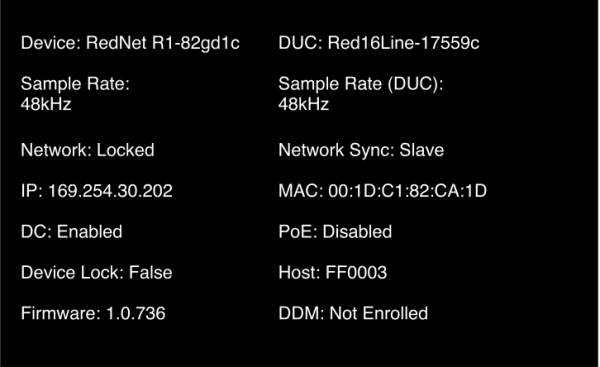Select the Sample Rate (DUC) label
This screenshot has height=367, width=600.
coord(360,84)
